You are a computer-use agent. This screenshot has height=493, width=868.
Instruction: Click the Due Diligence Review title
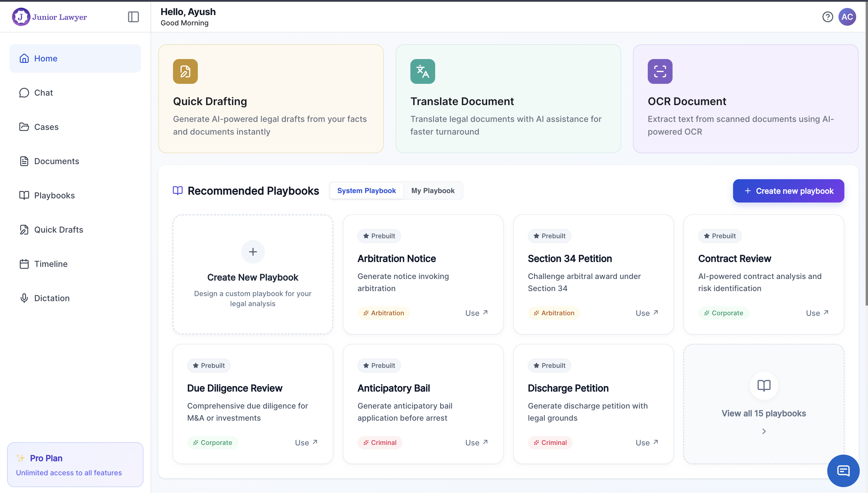[235, 388]
